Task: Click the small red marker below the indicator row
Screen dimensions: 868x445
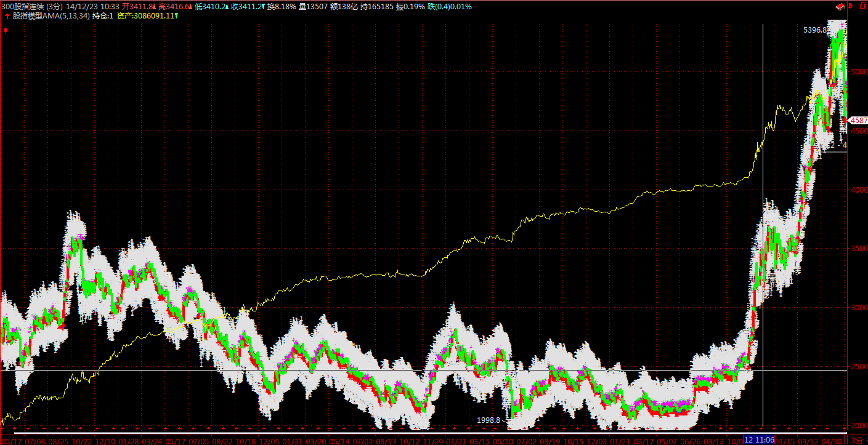Action: [x=6, y=29]
